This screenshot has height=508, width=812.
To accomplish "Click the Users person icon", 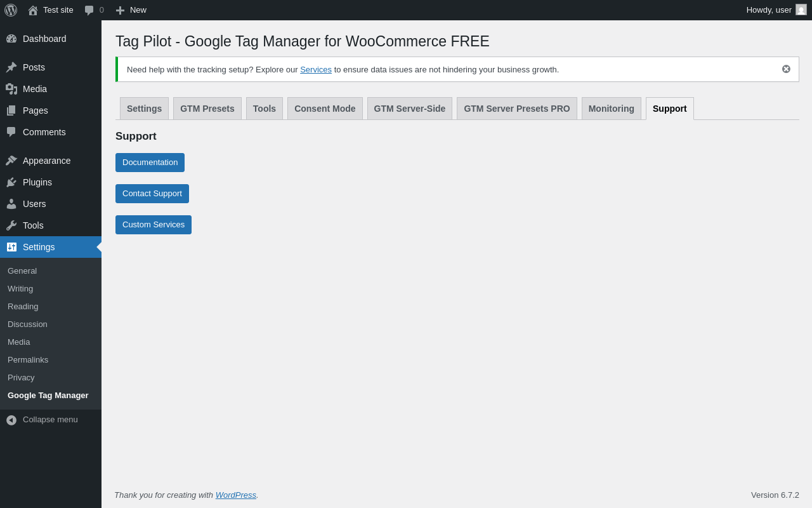I will (x=11, y=204).
